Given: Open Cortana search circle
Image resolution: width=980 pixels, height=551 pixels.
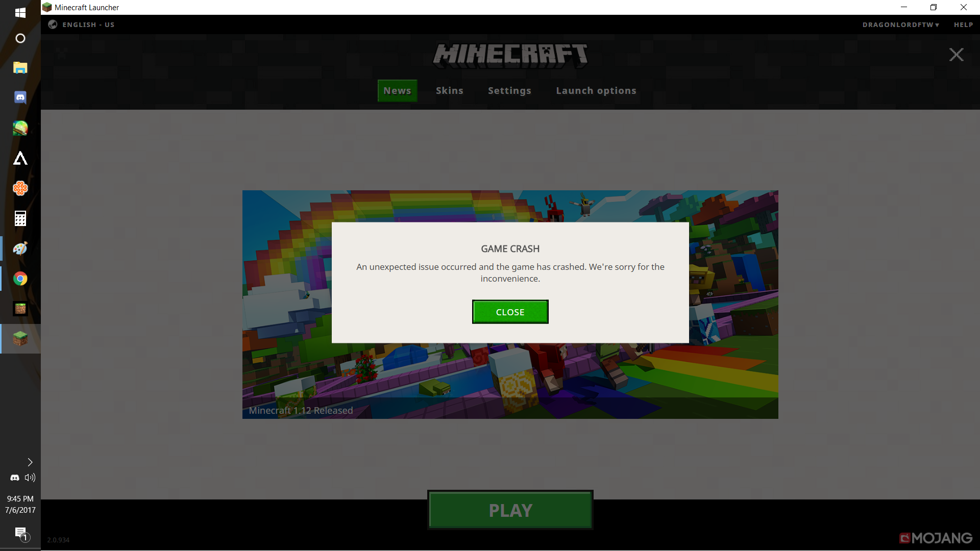Looking at the screenshot, I should [x=20, y=38].
